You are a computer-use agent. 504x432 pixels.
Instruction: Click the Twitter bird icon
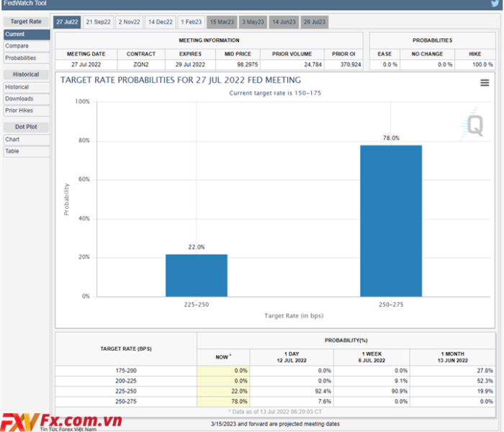coord(495,4)
